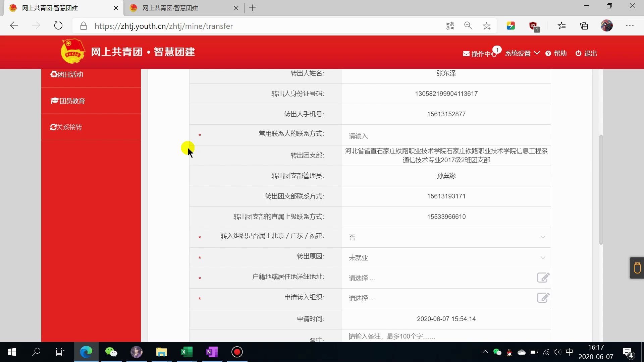The height and width of the screenshot is (362, 644).
Task: Switch the 中 input method indicator
Action: [569, 352]
